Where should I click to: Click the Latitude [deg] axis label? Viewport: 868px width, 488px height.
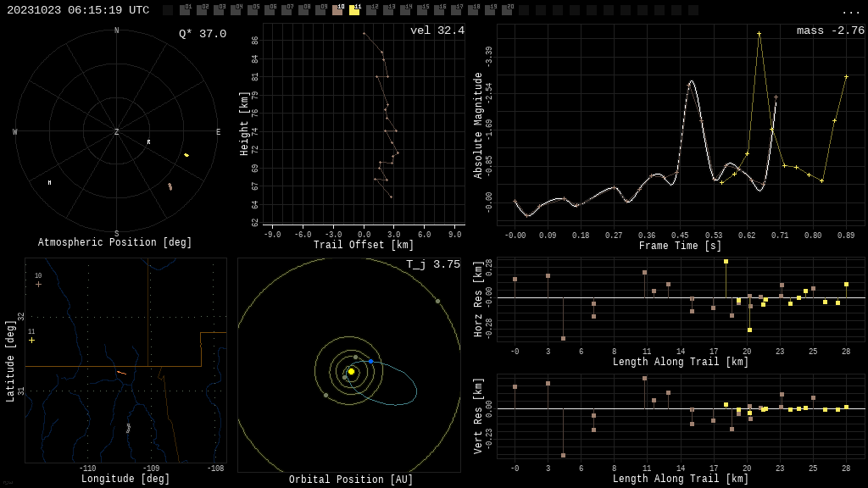(x=10, y=361)
